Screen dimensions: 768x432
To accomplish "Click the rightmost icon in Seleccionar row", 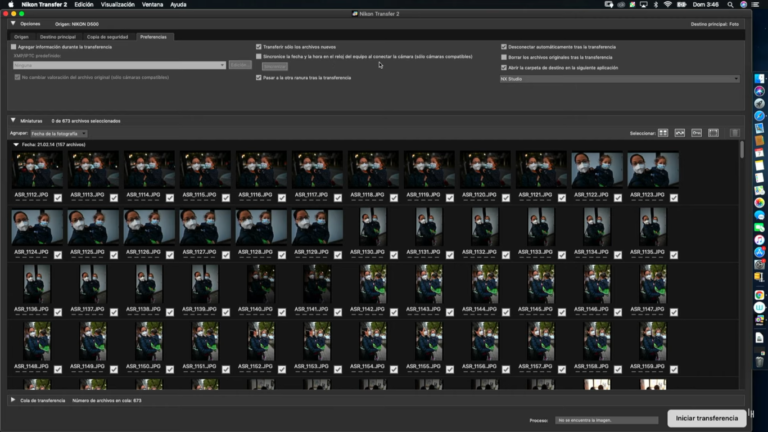I will point(734,132).
